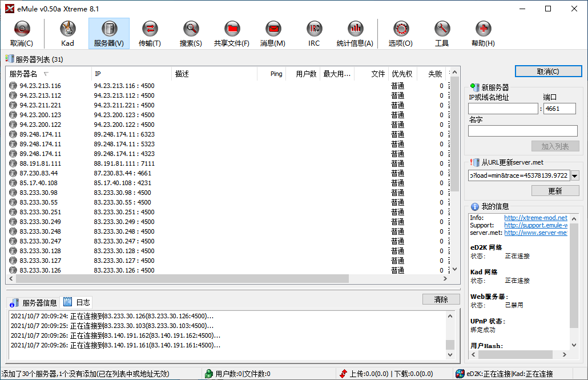Select the row with IP 89.248.174.11 : 4323
The image size is (588, 380).
pyautogui.click(x=229, y=154)
